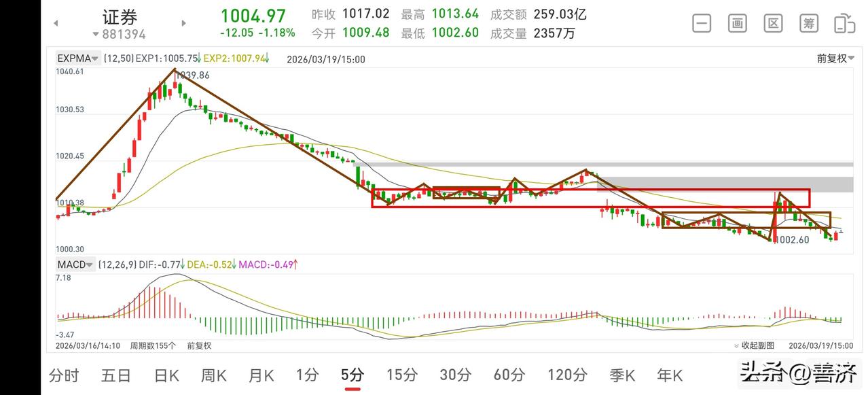Click the (12,26,9) MACD parameters
The height and width of the screenshot is (395, 868).
pos(117,264)
